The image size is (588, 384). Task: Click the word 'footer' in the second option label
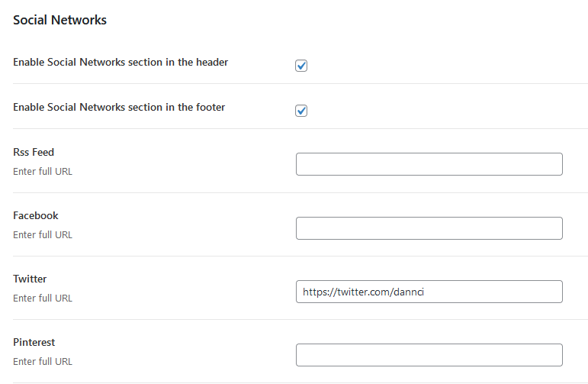pyautogui.click(x=210, y=107)
